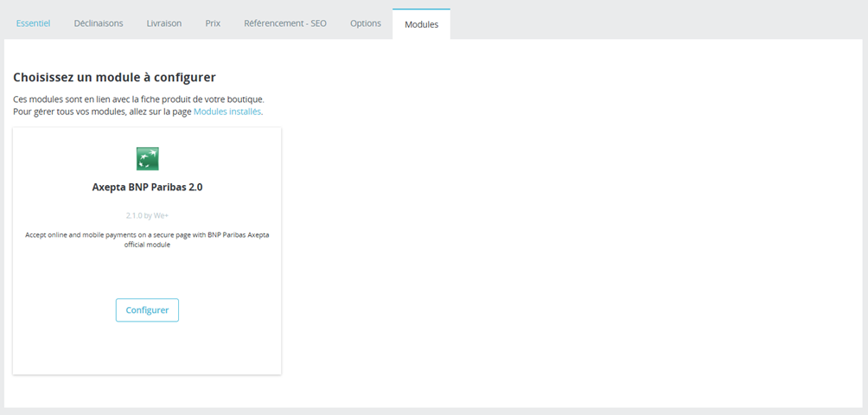This screenshot has height=415, width=868.
Task: Switch to the Essentiel tab
Action: [x=34, y=23]
